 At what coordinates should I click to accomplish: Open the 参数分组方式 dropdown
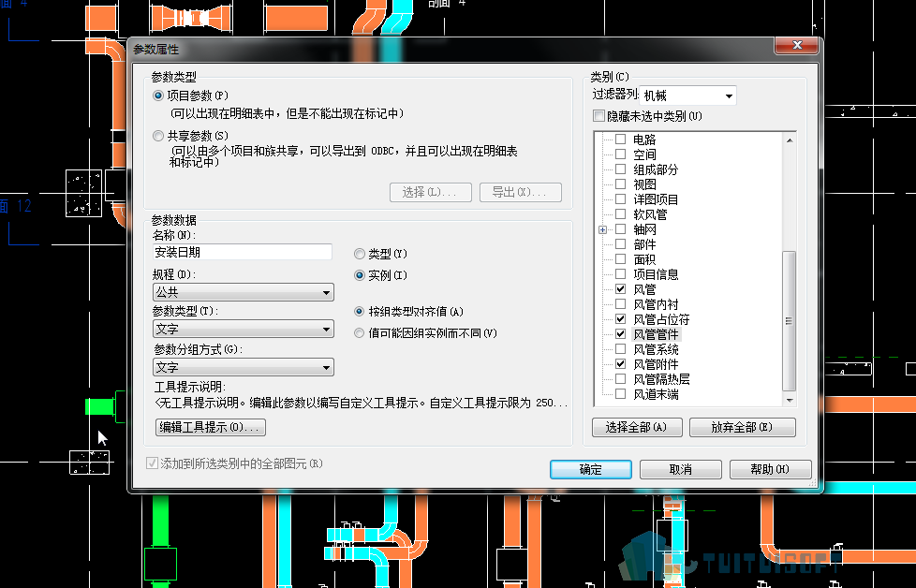(x=243, y=367)
